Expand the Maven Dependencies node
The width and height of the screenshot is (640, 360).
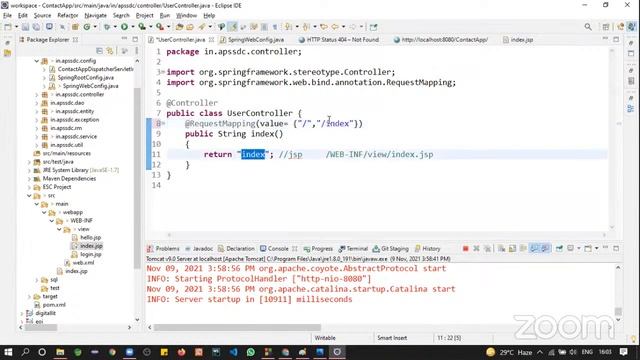(29, 179)
